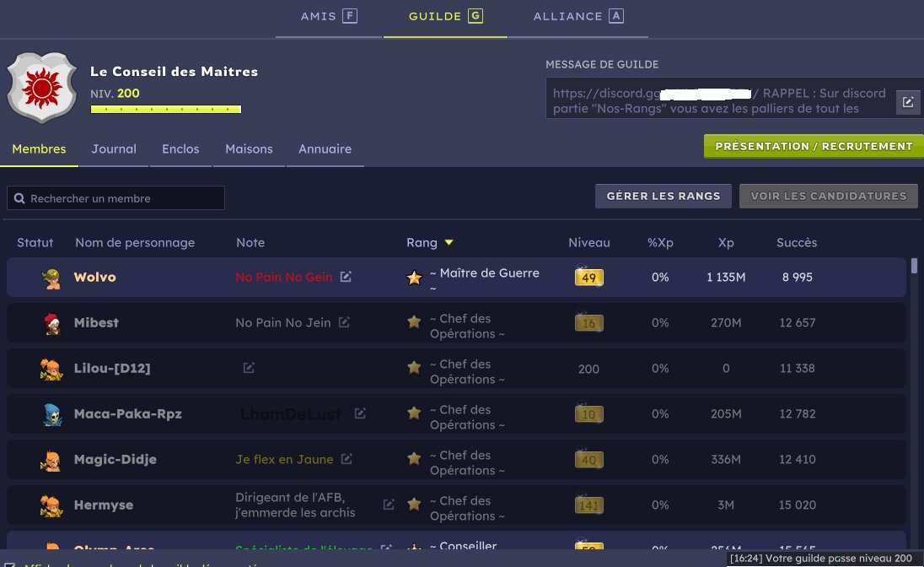Edit Wolvo's note with the pencil icon

pos(346,276)
